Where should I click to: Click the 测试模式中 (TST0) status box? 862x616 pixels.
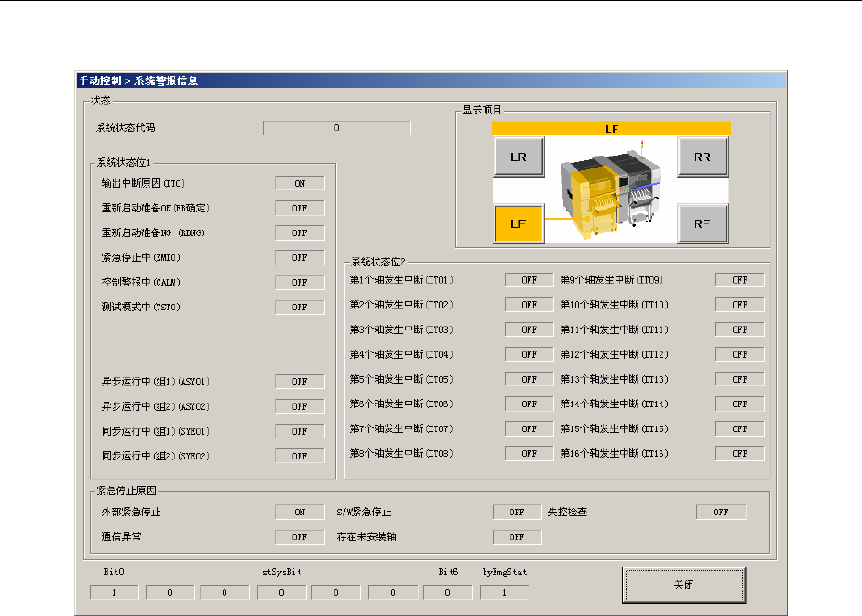click(300, 308)
